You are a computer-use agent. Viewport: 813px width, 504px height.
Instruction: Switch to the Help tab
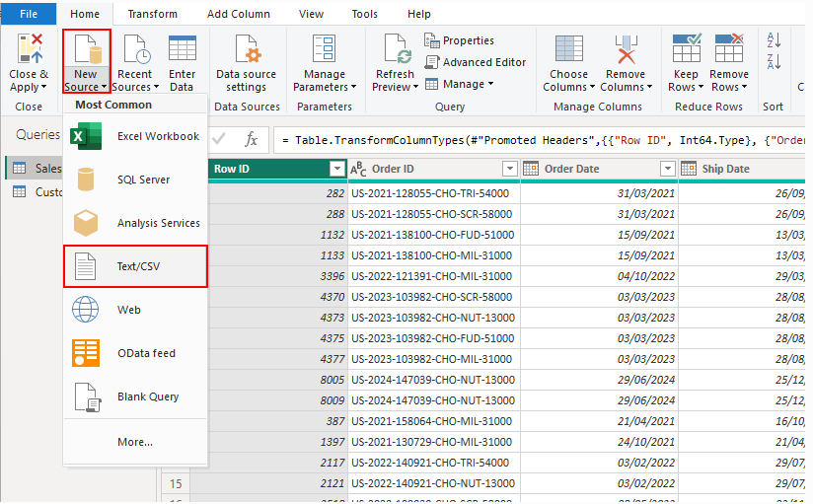click(x=419, y=14)
